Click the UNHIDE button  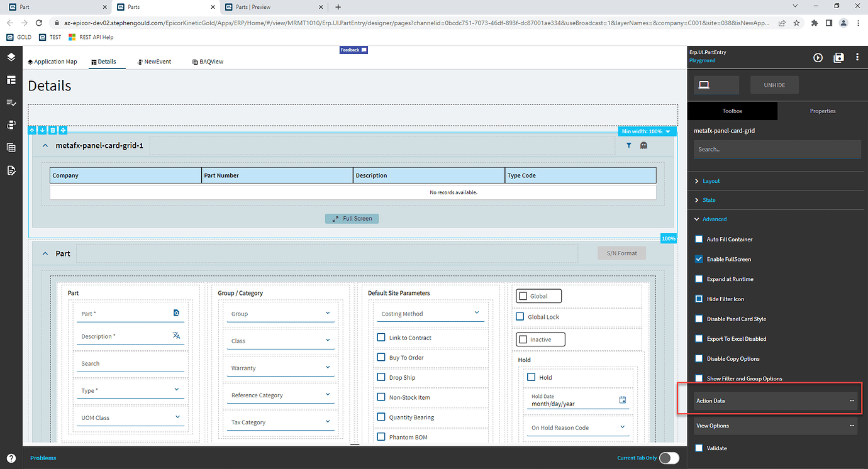(x=774, y=84)
